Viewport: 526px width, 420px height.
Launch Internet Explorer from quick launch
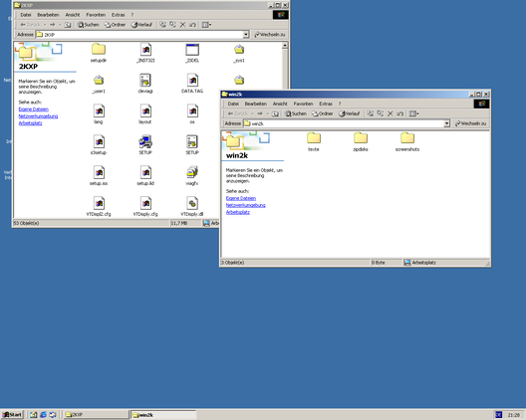pos(43,415)
